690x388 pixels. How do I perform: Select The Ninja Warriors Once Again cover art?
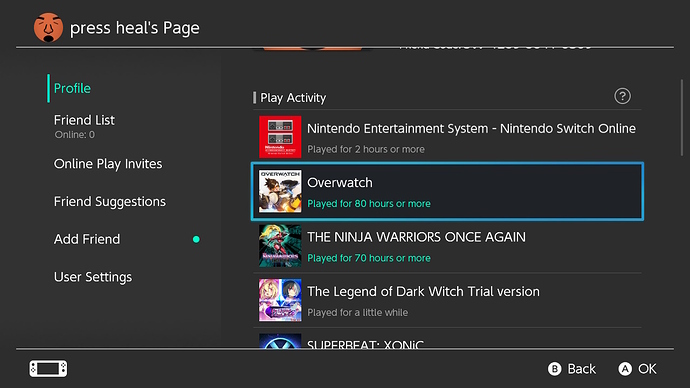click(280, 245)
